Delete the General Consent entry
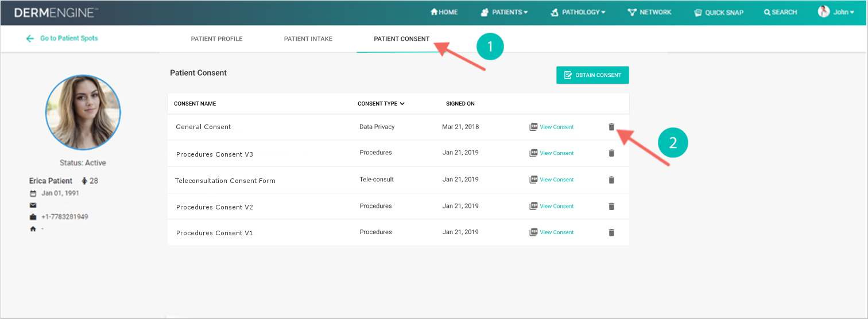The image size is (868, 319). click(611, 127)
